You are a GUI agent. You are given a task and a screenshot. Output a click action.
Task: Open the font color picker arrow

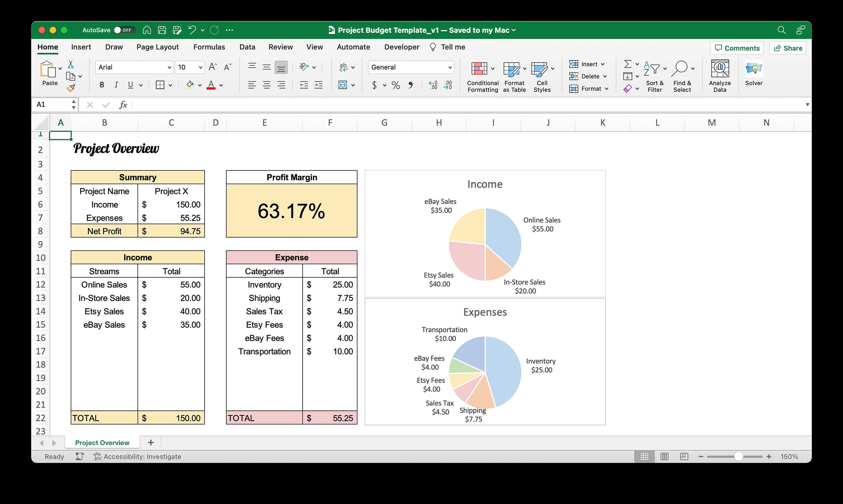click(221, 85)
